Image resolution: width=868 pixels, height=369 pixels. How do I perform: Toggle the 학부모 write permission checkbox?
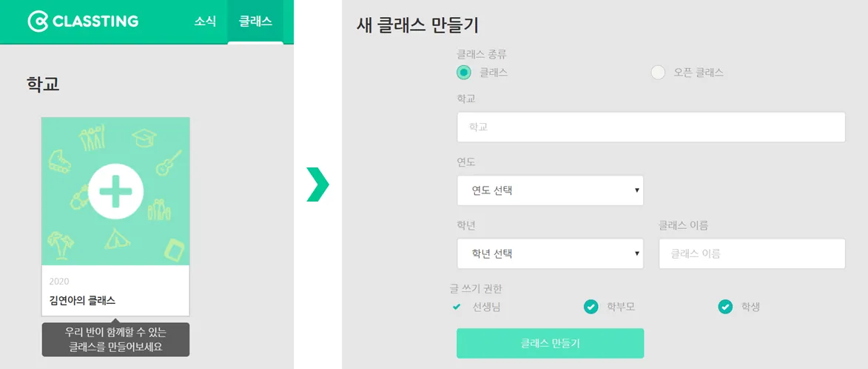click(x=591, y=307)
